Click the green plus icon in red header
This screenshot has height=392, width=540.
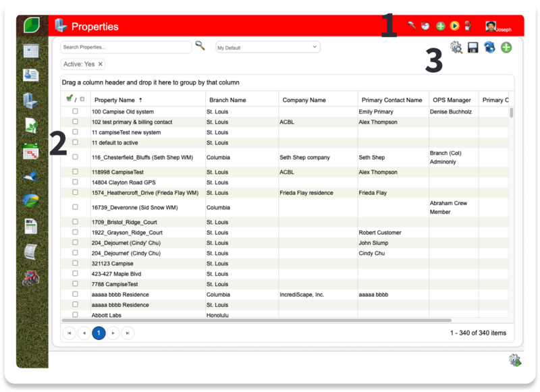[441, 26]
